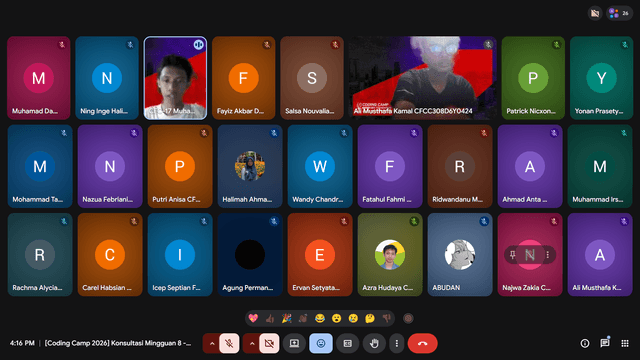This screenshot has width=640, height=360.
Task: Send the clapping hands reaction
Action: point(303,318)
